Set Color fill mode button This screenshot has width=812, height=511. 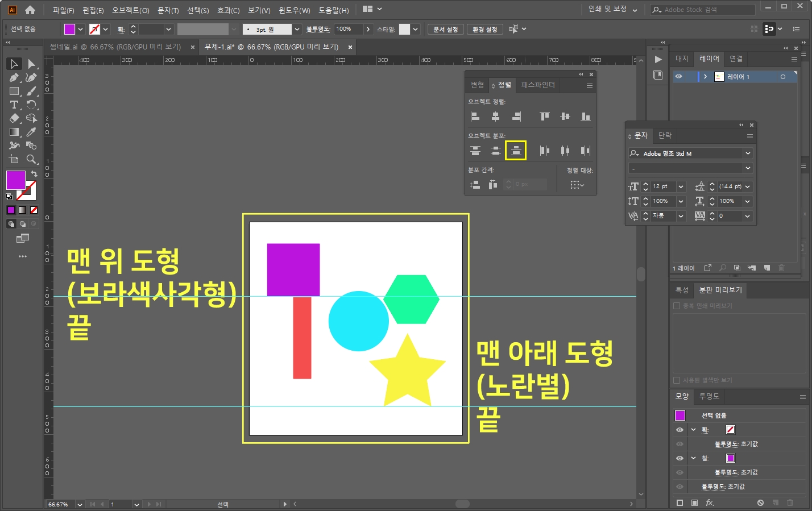11,210
